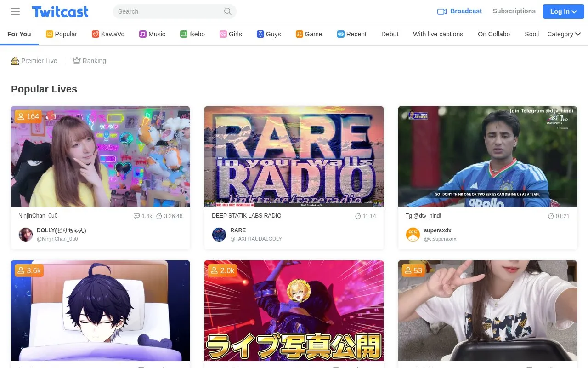Viewport: 588px width, 368px height.
Task: Click the NinjinChan_0u0 stream title
Action: (x=38, y=216)
